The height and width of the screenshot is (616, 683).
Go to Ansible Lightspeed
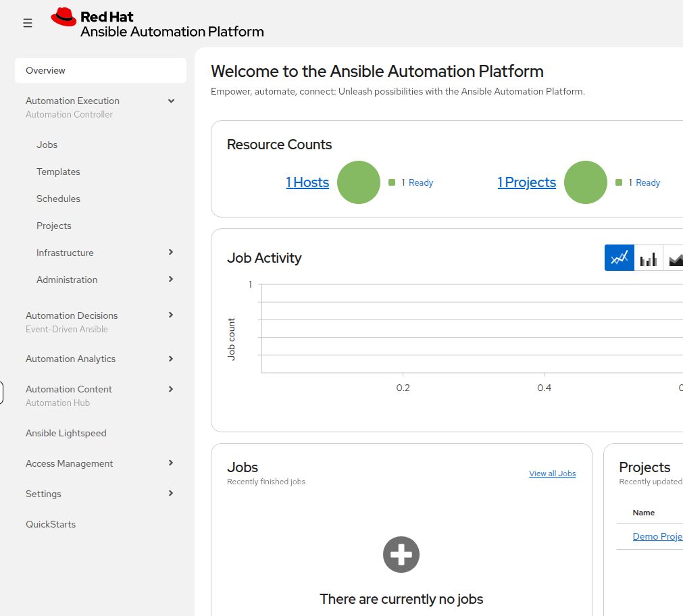66,433
